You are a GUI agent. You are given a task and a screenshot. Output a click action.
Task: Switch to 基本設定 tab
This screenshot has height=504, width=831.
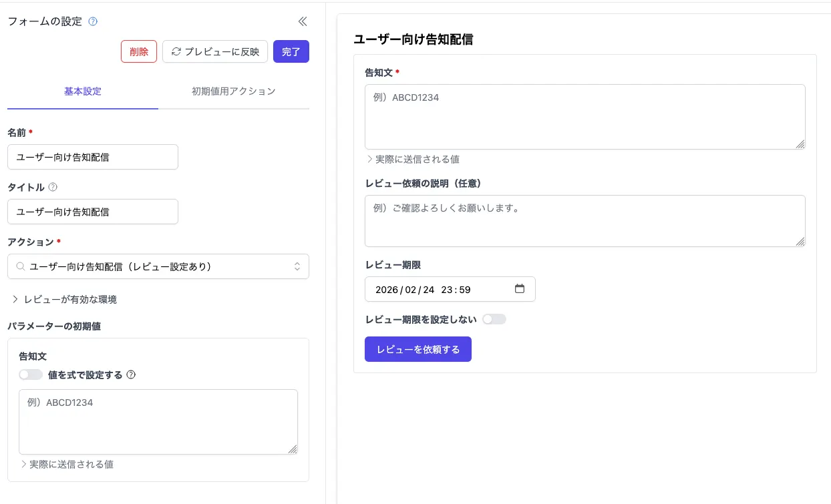(x=83, y=91)
